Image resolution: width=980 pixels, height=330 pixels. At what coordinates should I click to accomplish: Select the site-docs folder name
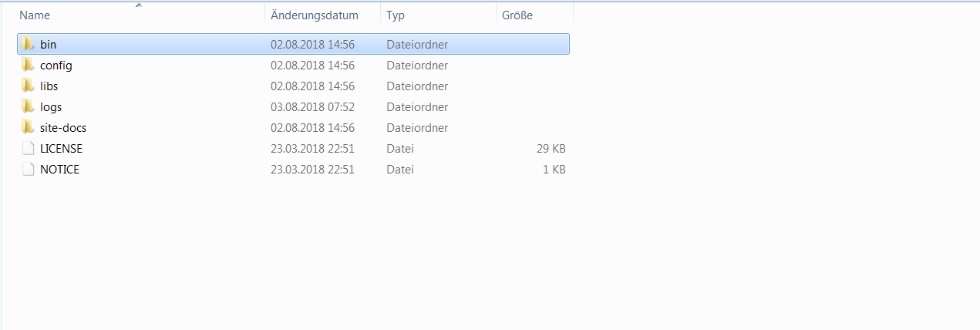tap(63, 127)
